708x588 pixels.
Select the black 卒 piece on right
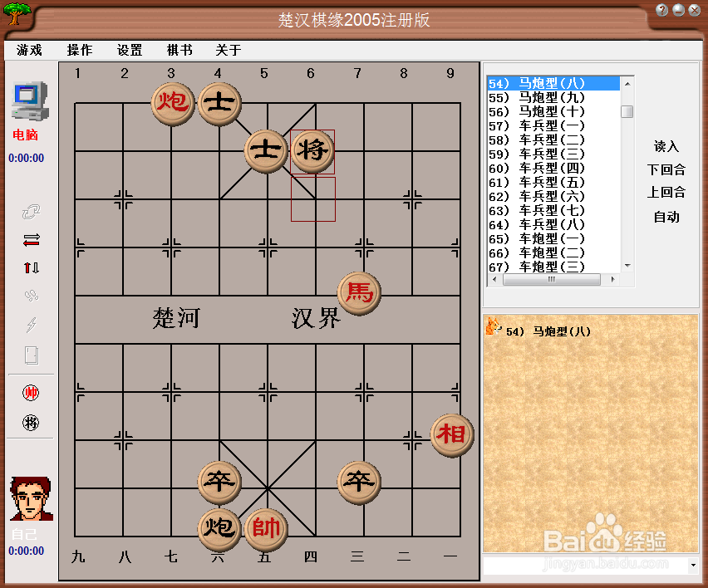359,483
